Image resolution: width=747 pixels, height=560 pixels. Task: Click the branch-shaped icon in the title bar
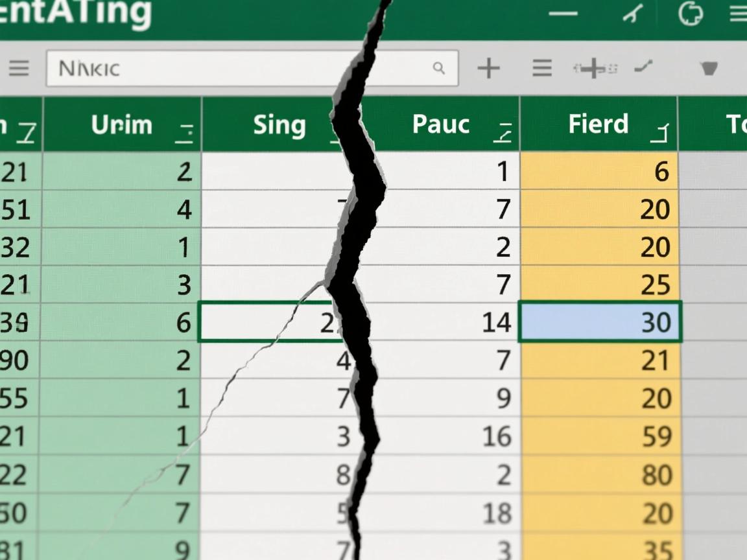(634, 14)
